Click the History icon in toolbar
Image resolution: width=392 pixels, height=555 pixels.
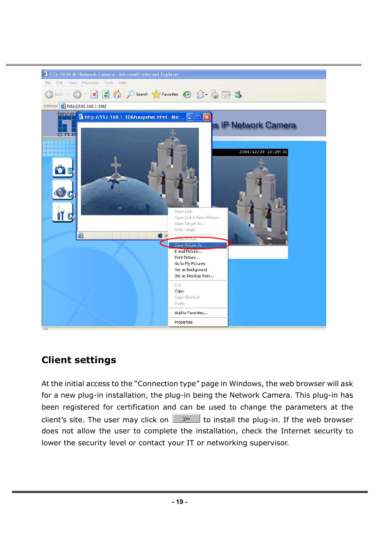(187, 94)
